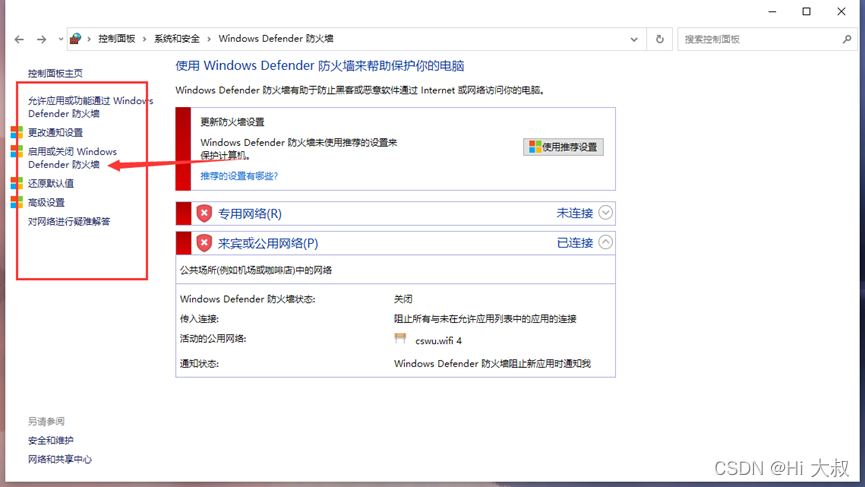
Task: Open 推荐的设置有哪些? help link
Action: (x=239, y=176)
